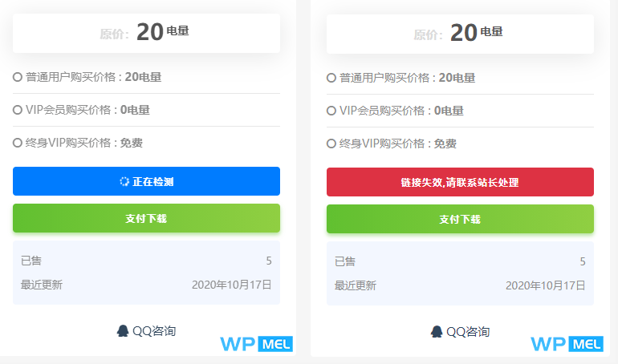This screenshot has width=618, height=364.
Task: Click the QQ penguin icon in right card
Action: pyautogui.click(x=437, y=331)
